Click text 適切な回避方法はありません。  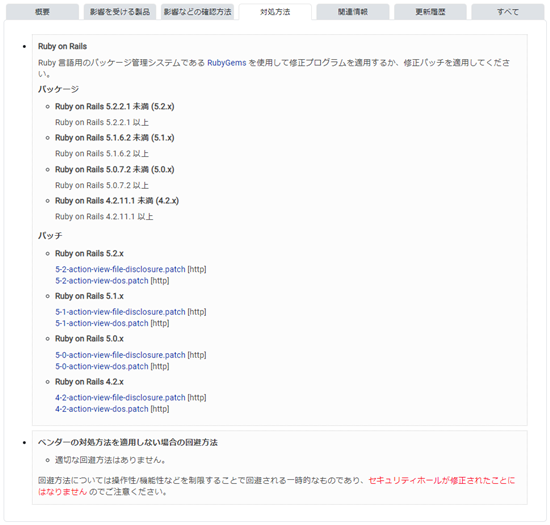tap(110, 460)
